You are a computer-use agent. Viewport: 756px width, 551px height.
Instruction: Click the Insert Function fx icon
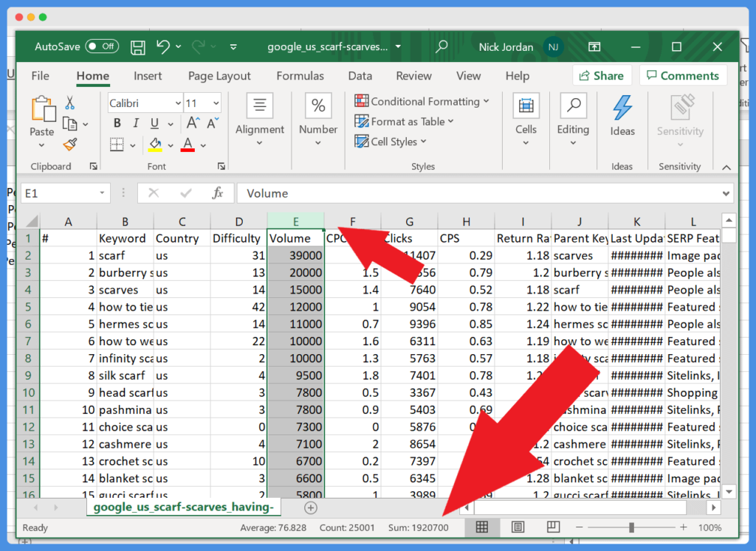click(218, 193)
